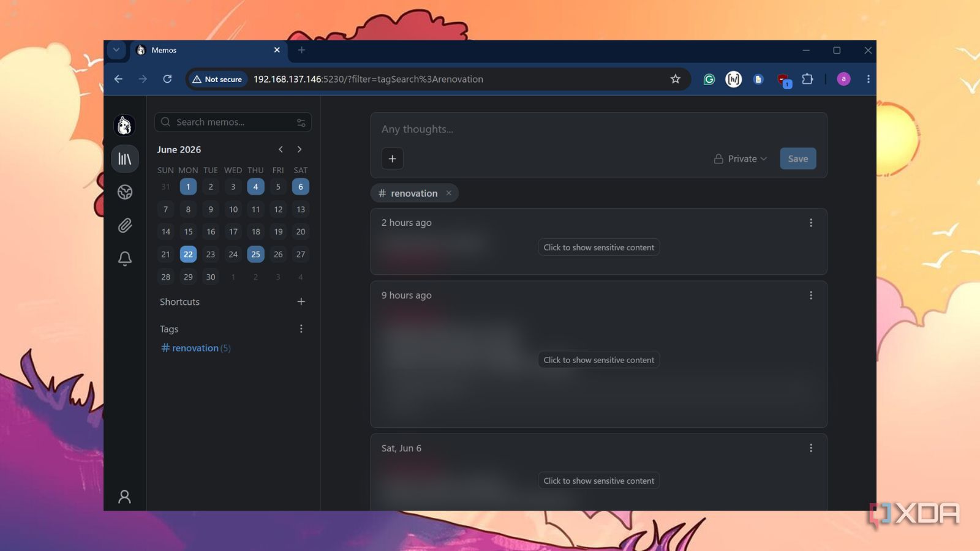The height and width of the screenshot is (551, 980).
Task: Show sensitive content of the Sat, Jun 6 memo
Action: (x=598, y=481)
